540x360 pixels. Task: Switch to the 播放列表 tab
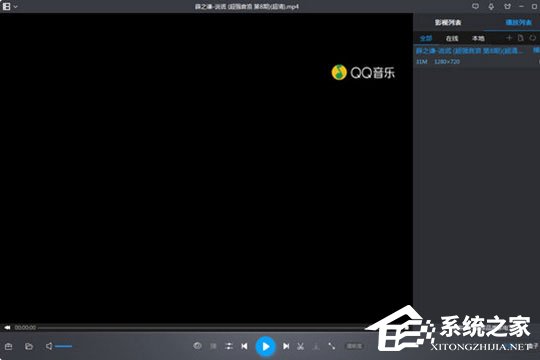[518, 23]
